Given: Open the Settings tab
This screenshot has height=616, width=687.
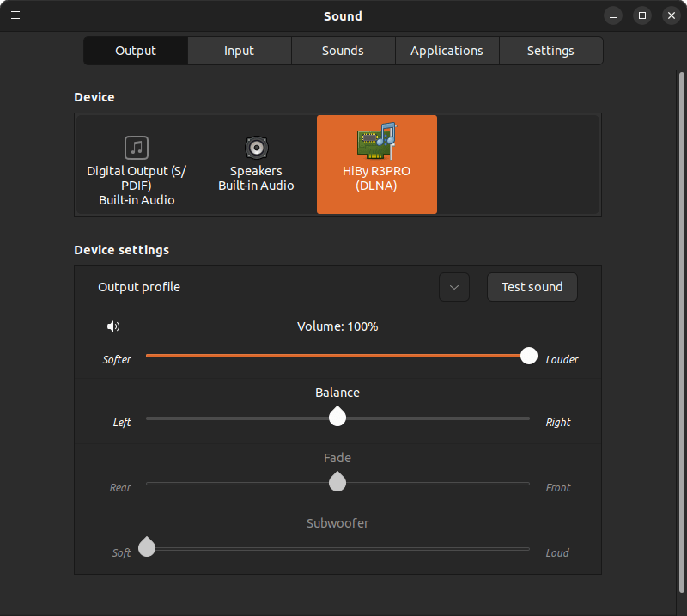Looking at the screenshot, I should (x=550, y=51).
